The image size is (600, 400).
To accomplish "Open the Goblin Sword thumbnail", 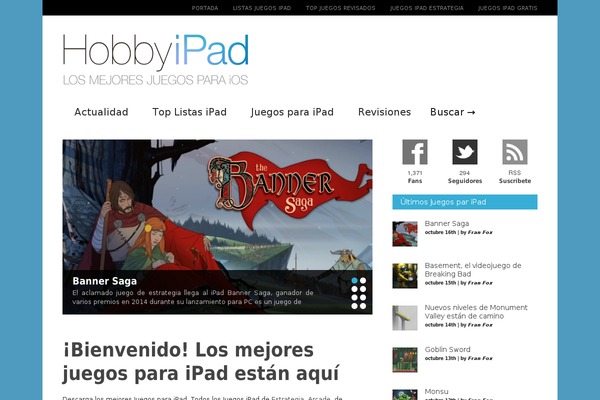I will (x=405, y=360).
